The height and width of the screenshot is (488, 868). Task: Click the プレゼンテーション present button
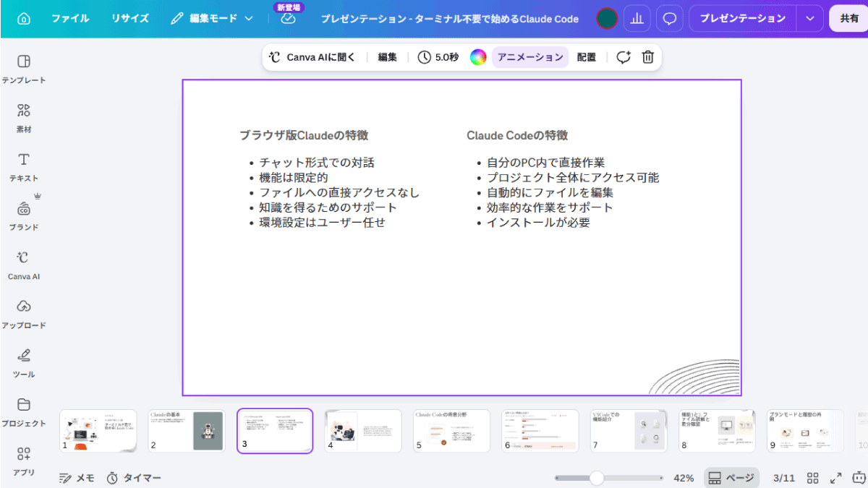coord(742,19)
